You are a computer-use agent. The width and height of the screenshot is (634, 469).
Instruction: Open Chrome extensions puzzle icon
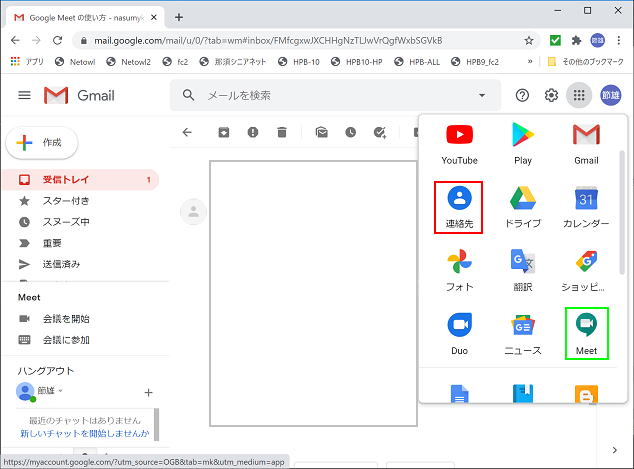[576, 40]
